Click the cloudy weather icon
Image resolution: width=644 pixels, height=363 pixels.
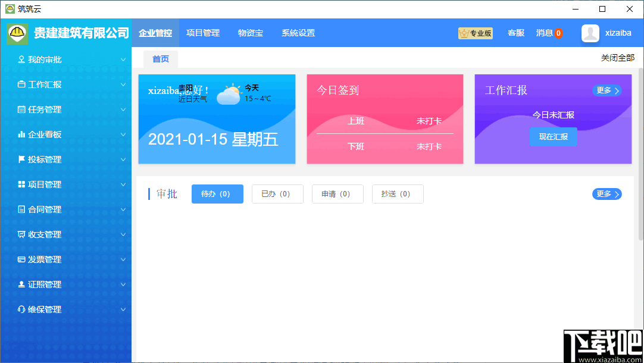pyautogui.click(x=229, y=95)
